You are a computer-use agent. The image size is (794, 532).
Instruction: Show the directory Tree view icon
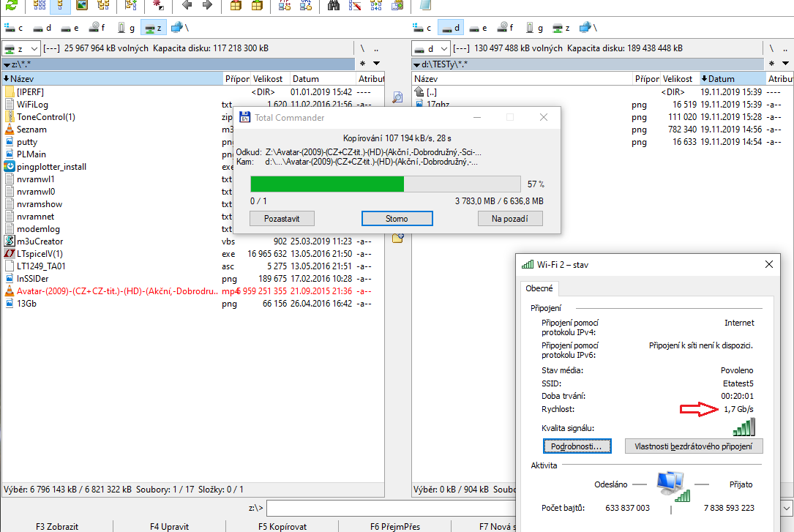click(x=103, y=5)
